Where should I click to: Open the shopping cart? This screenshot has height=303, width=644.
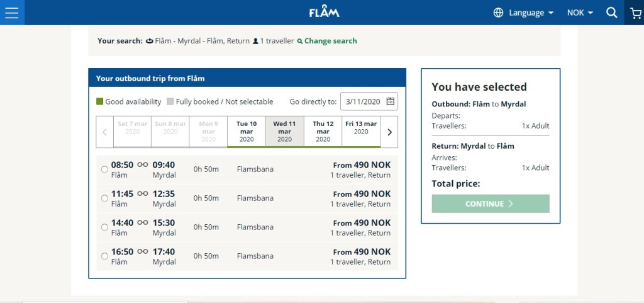635,13
